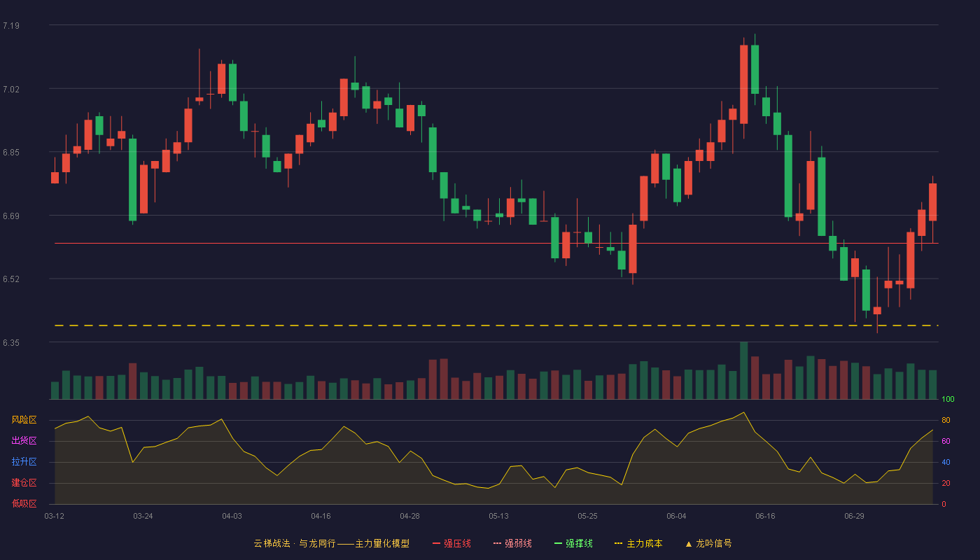Toggle the 强压线 legend entry
Image resolution: width=980 pixels, height=560 pixels.
tap(451, 543)
